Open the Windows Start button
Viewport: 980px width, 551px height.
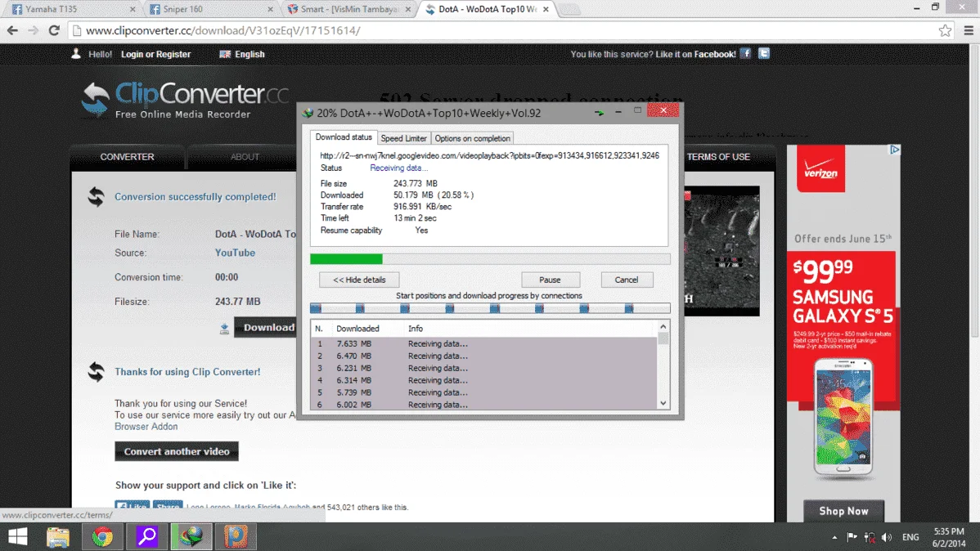[18, 536]
